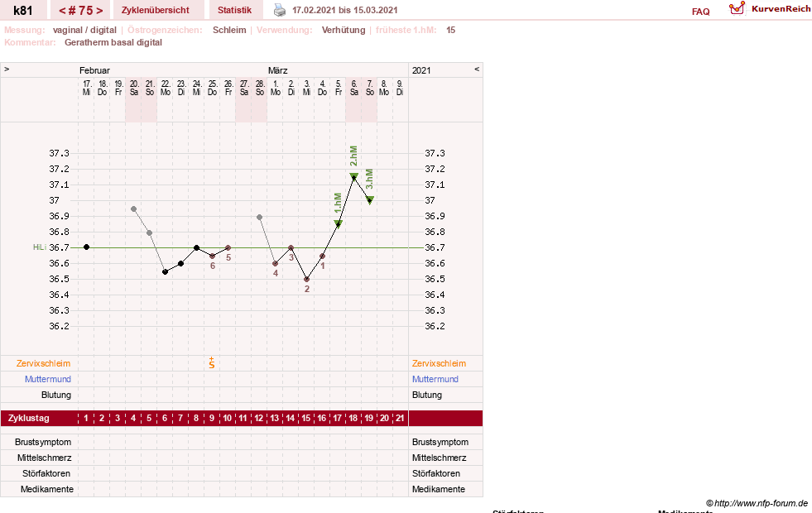812x513 pixels.
Task: Click the temperature point on cycle day 1
Action: click(x=86, y=247)
